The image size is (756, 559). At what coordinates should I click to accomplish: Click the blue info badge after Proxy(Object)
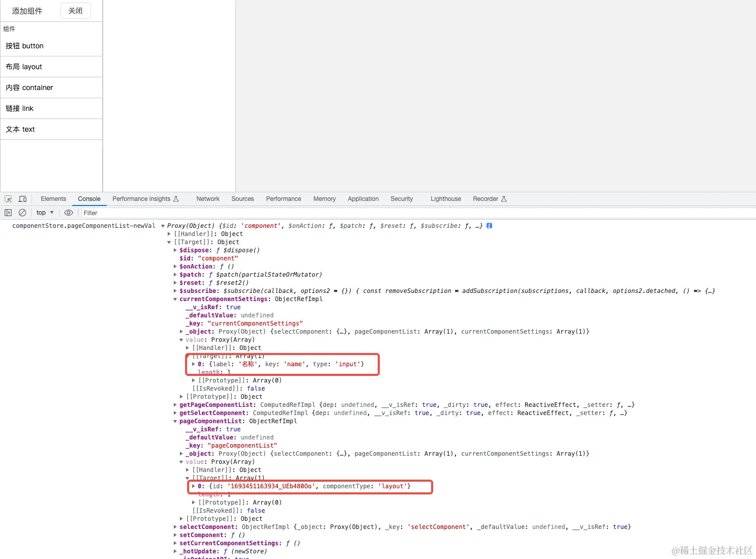[x=489, y=225]
